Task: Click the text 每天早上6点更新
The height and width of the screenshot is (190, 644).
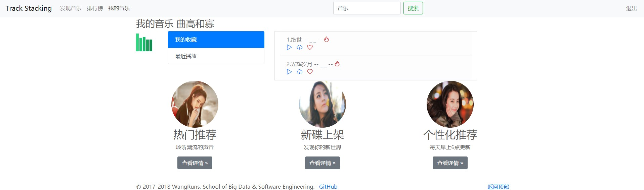Action: 450,147
